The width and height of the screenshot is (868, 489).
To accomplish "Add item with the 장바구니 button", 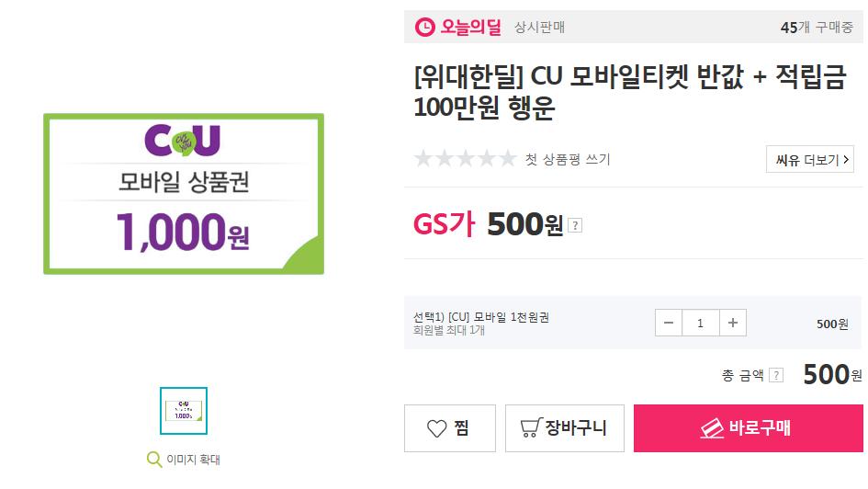I will click(x=565, y=428).
